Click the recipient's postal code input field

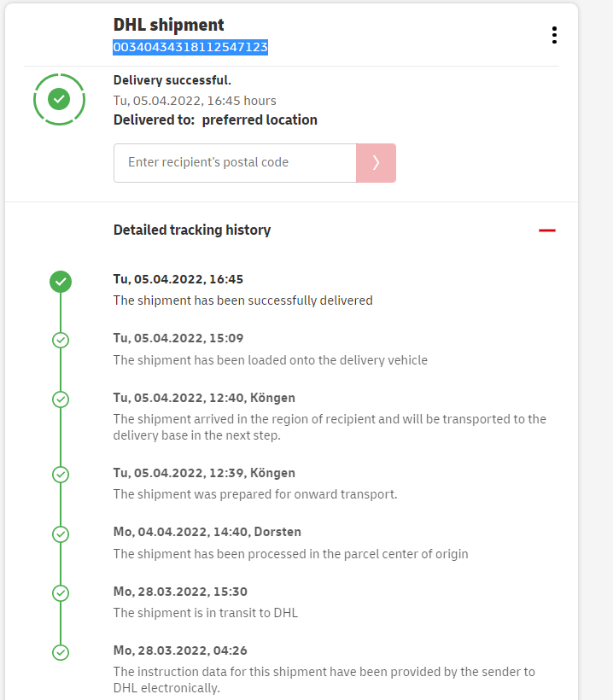click(x=235, y=162)
